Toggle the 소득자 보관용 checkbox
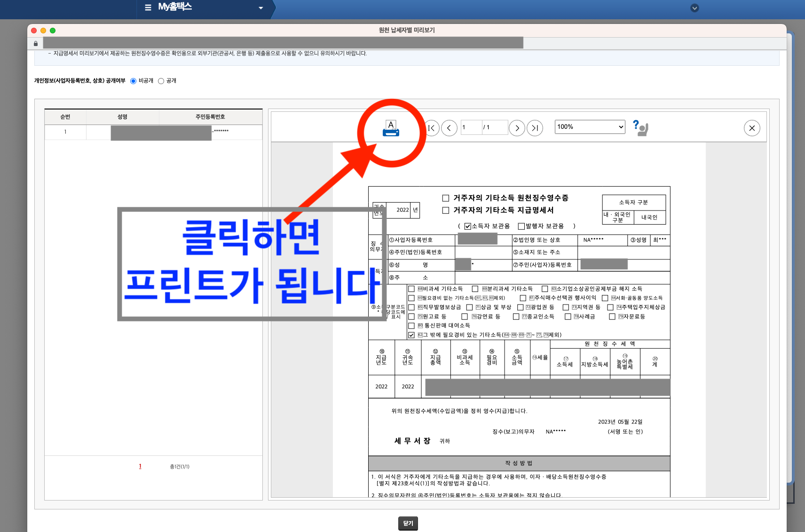 [468, 226]
